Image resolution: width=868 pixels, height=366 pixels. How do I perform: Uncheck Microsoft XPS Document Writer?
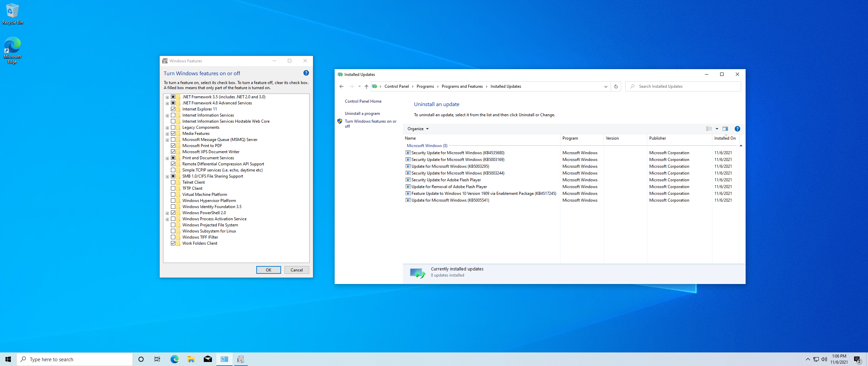[173, 152]
